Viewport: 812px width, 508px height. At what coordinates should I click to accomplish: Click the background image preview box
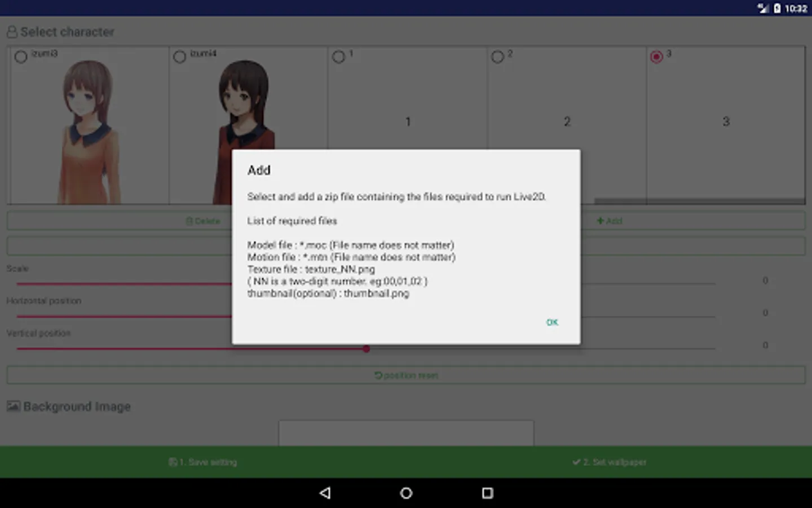tap(406, 433)
